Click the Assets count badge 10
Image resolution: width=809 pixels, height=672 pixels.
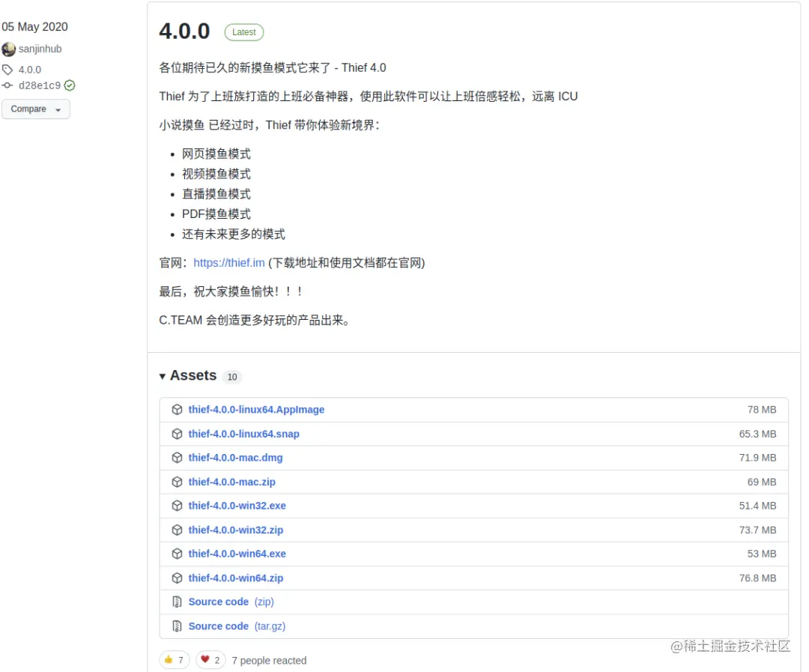pos(232,377)
